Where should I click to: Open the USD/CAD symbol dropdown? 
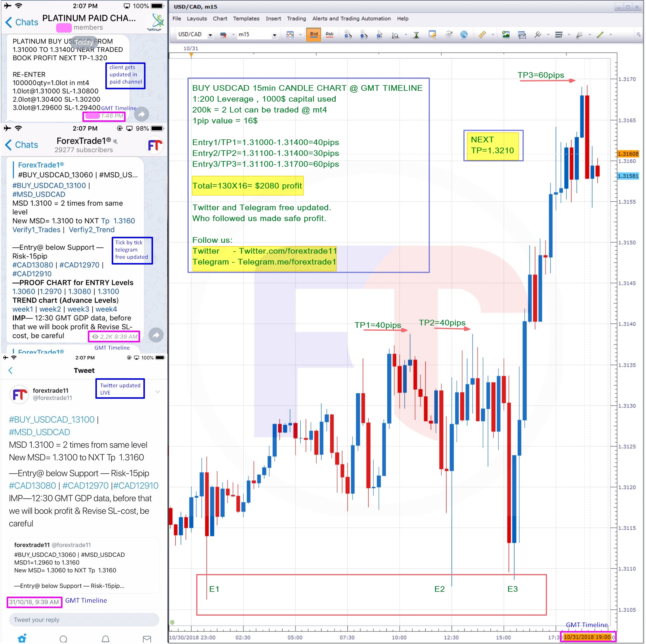click(210, 35)
